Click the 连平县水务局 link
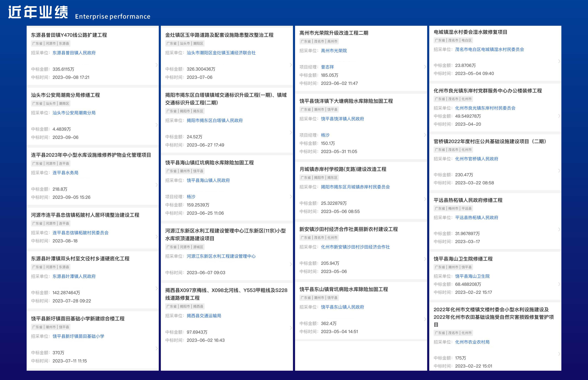Viewport: 588px width, 380px height. [x=65, y=173]
